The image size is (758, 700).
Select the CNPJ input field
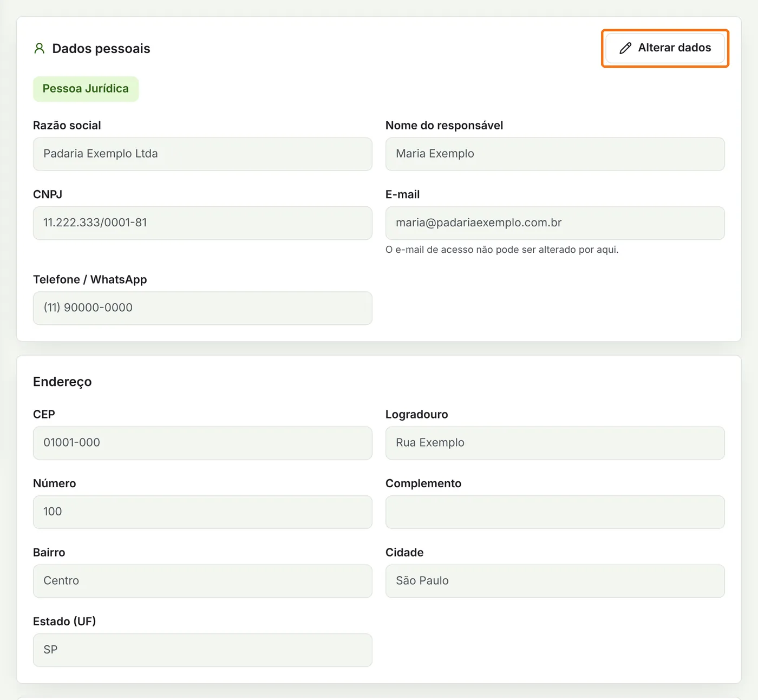point(202,223)
